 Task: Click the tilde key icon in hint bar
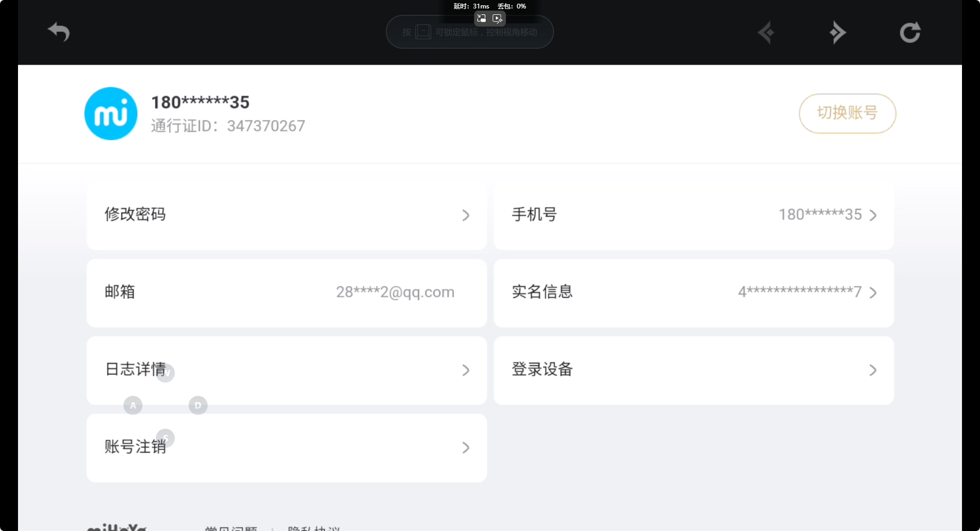(x=423, y=32)
